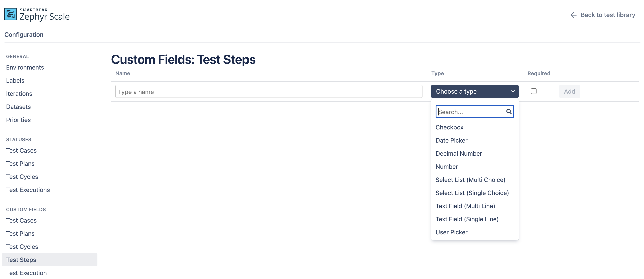Select Test Steps in Custom Fields
The height and width of the screenshot is (279, 644).
click(21, 260)
